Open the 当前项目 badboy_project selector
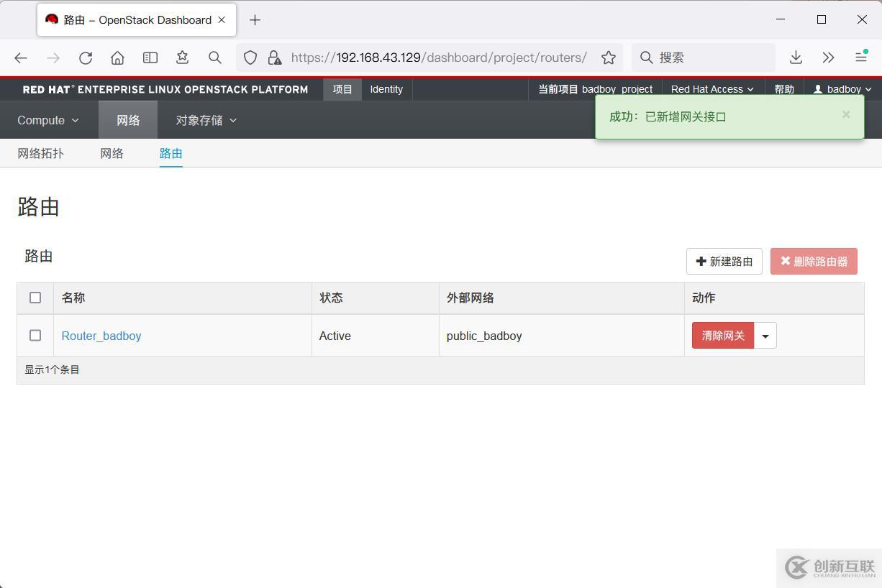Image resolution: width=882 pixels, height=588 pixels. (x=595, y=89)
